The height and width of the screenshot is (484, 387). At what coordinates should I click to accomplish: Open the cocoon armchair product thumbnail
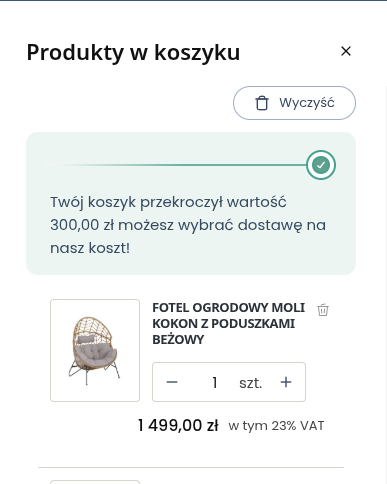point(95,350)
